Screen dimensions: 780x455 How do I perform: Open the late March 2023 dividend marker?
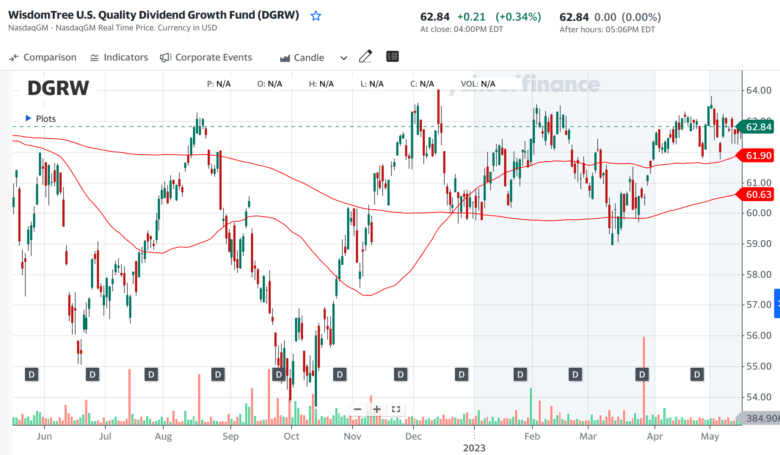click(x=642, y=374)
